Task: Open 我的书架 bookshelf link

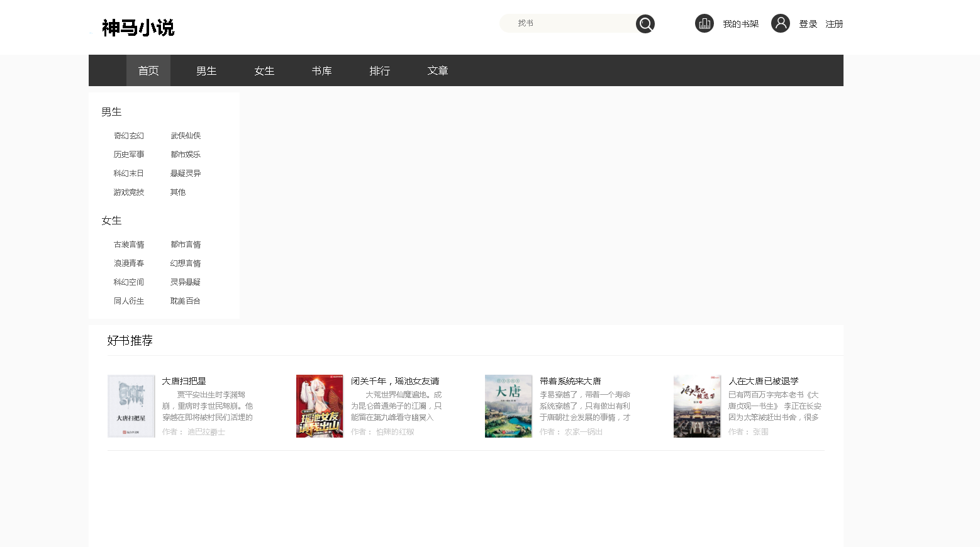Action: click(x=740, y=24)
